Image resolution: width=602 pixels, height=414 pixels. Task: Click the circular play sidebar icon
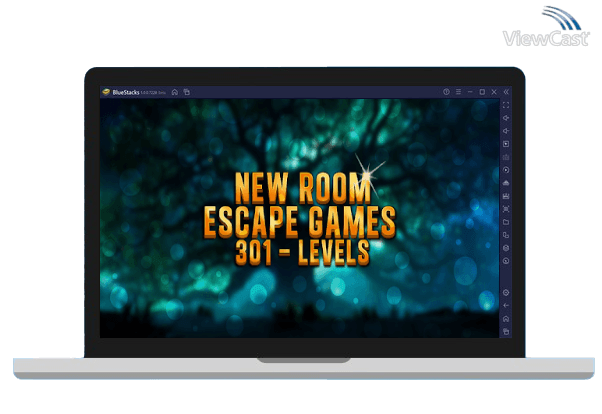click(506, 170)
